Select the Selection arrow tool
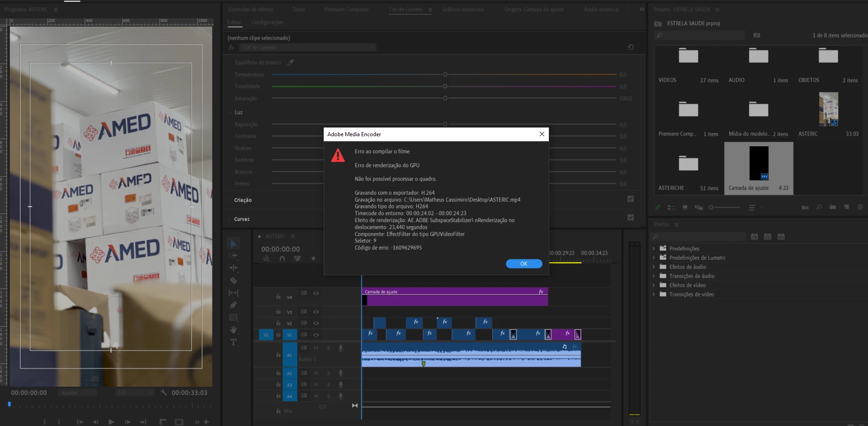868x426 pixels. [233, 244]
